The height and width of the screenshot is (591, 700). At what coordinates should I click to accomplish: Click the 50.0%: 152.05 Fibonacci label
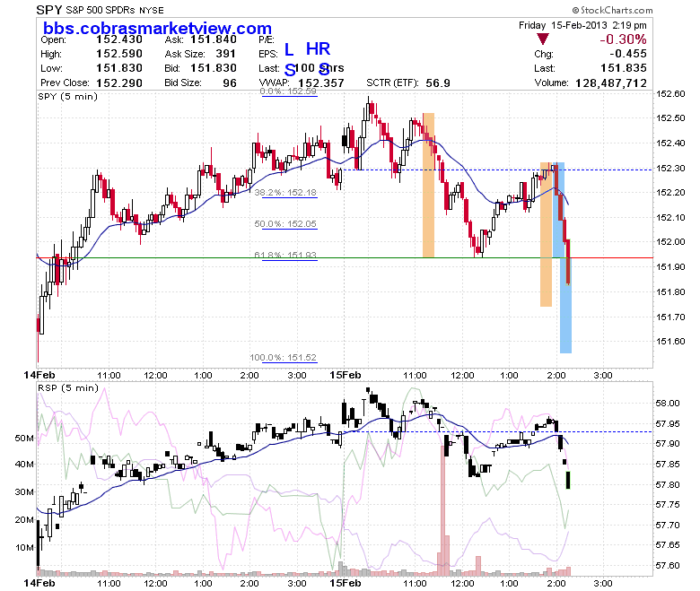click(x=285, y=223)
